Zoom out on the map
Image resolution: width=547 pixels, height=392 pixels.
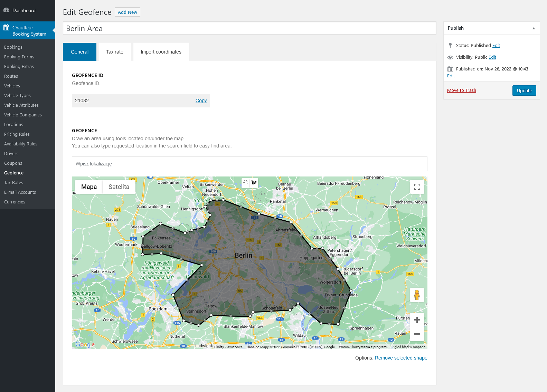[417, 334]
